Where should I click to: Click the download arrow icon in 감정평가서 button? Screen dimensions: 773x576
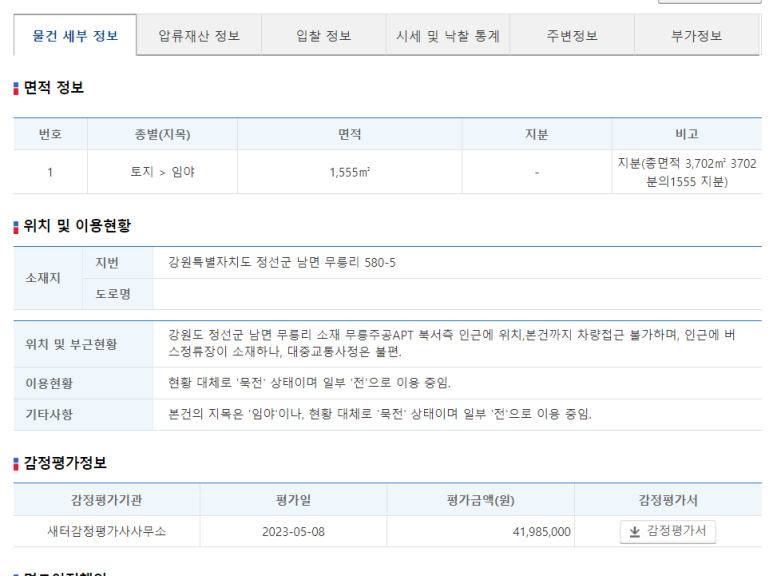point(634,532)
